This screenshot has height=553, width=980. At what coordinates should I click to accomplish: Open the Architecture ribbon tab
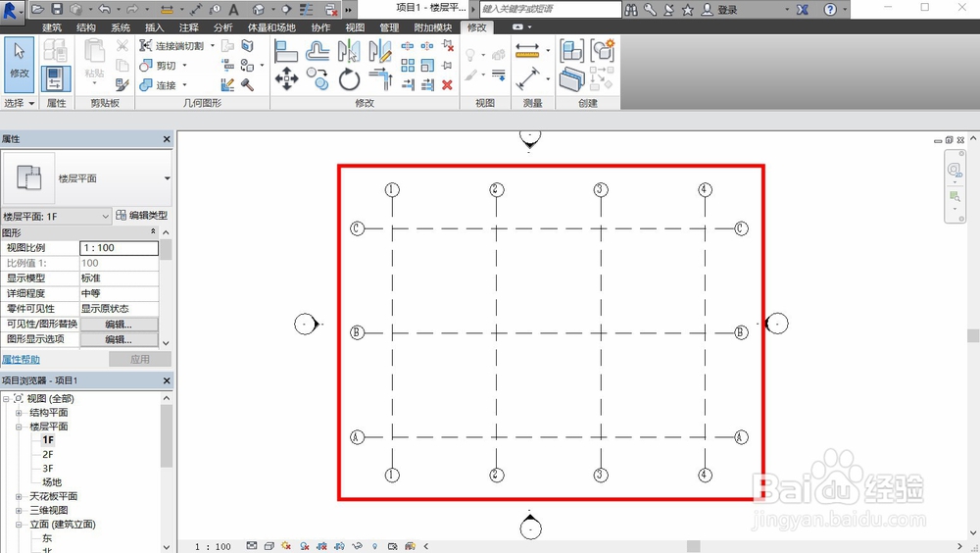click(x=52, y=27)
